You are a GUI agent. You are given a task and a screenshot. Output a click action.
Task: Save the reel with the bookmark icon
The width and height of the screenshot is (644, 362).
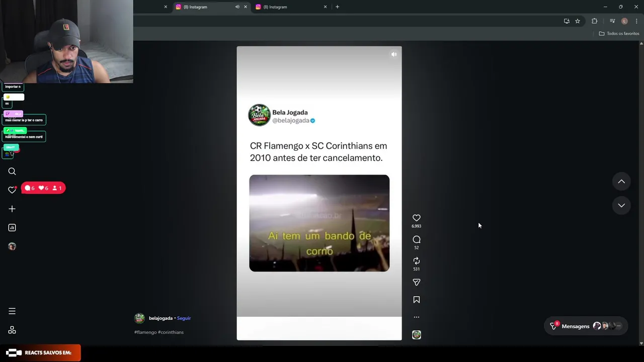click(x=417, y=300)
